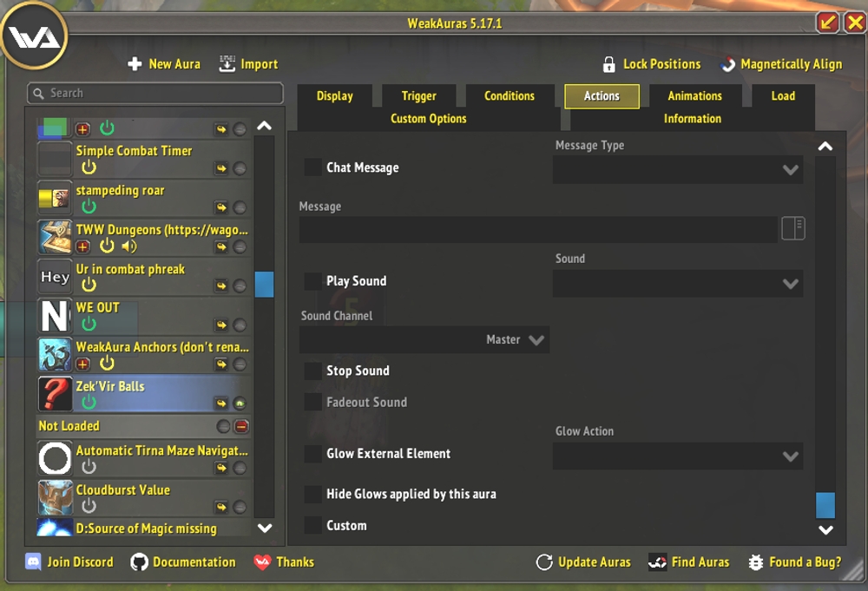This screenshot has width=868, height=591.
Task: Open the Conditions tab
Action: tap(510, 95)
